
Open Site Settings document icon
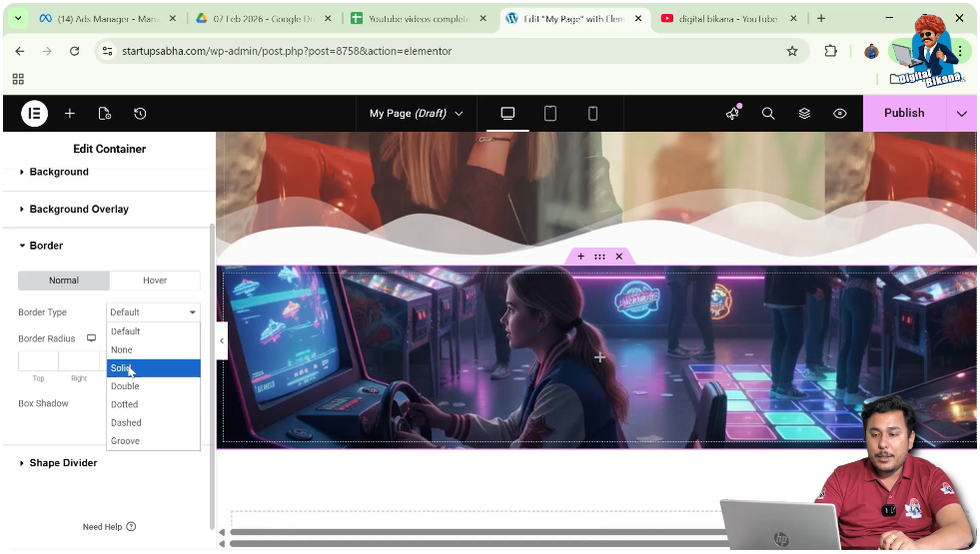coord(105,114)
